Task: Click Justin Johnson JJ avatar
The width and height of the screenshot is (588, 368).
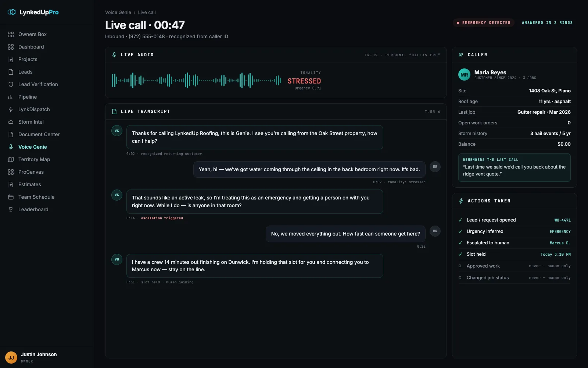Action: coord(11,357)
